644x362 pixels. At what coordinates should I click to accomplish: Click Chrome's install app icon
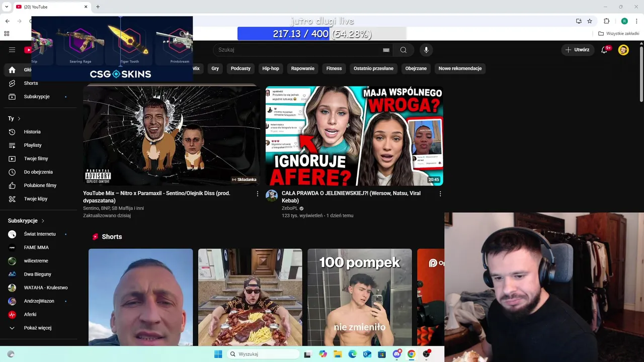click(x=579, y=21)
